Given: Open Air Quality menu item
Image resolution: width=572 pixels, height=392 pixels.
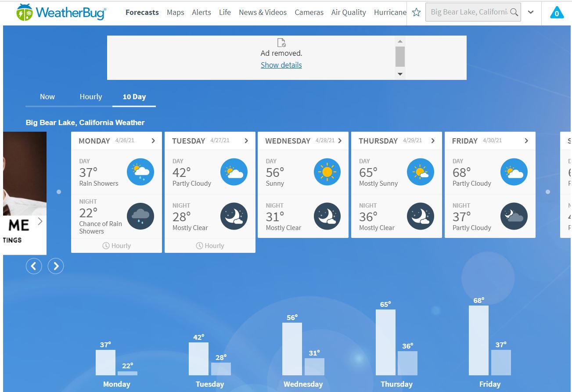Looking at the screenshot, I should pos(349,12).
